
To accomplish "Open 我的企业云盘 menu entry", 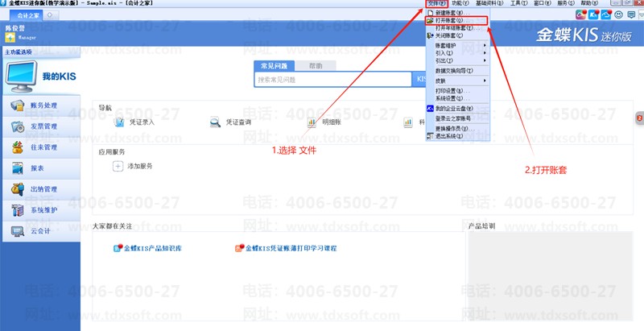I will 457,109.
